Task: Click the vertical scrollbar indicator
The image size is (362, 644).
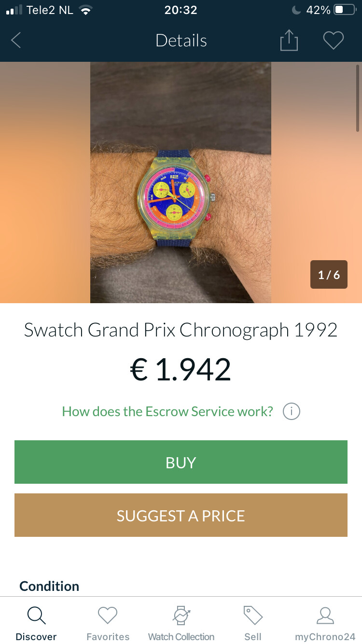Action: point(358,98)
